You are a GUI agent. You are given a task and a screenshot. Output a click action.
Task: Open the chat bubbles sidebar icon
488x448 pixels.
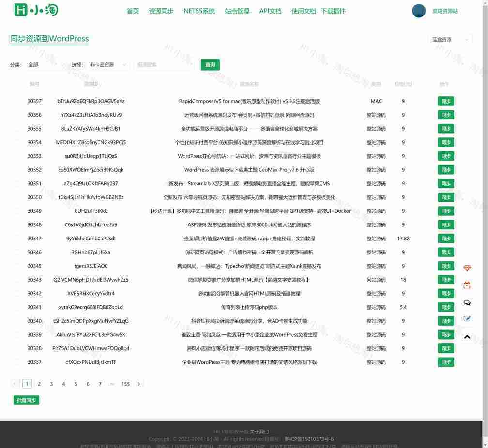point(467,302)
